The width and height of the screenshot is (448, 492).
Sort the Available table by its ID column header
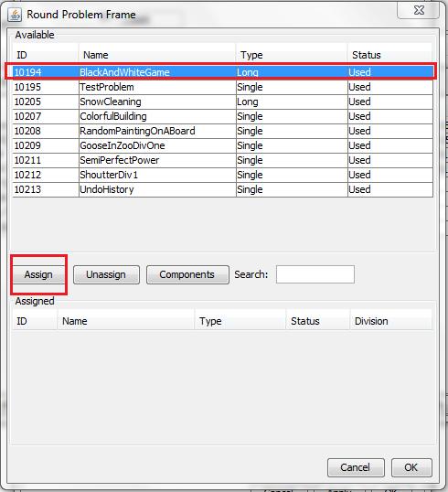click(x=45, y=55)
